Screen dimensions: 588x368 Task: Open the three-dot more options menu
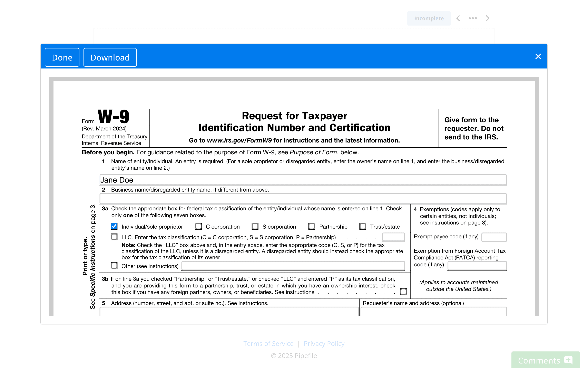point(473,18)
